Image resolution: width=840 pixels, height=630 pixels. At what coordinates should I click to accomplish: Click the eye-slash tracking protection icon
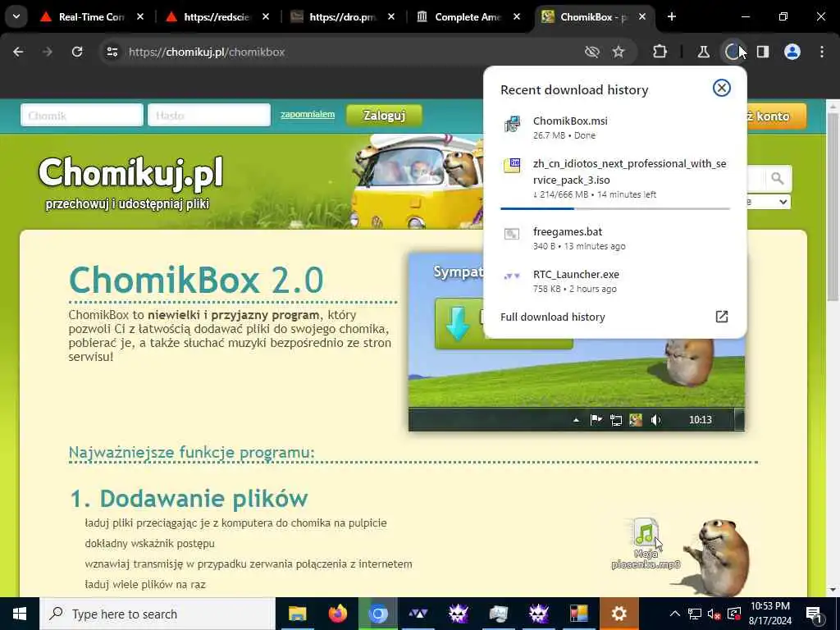(x=591, y=52)
